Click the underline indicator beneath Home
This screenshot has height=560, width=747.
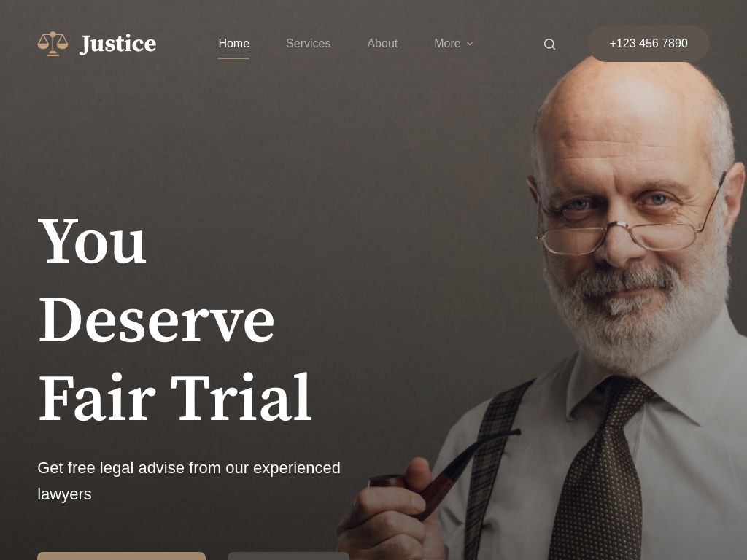click(233, 58)
